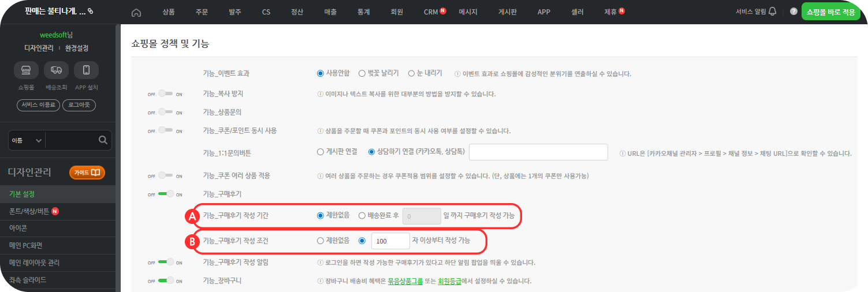Open the 서비스 알림 bell icon

(x=773, y=12)
